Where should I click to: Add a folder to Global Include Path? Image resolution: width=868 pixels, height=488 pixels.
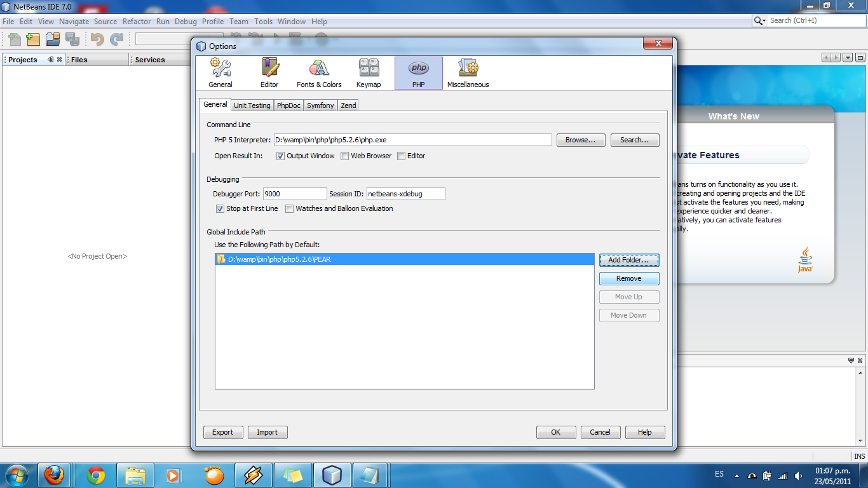point(628,260)
